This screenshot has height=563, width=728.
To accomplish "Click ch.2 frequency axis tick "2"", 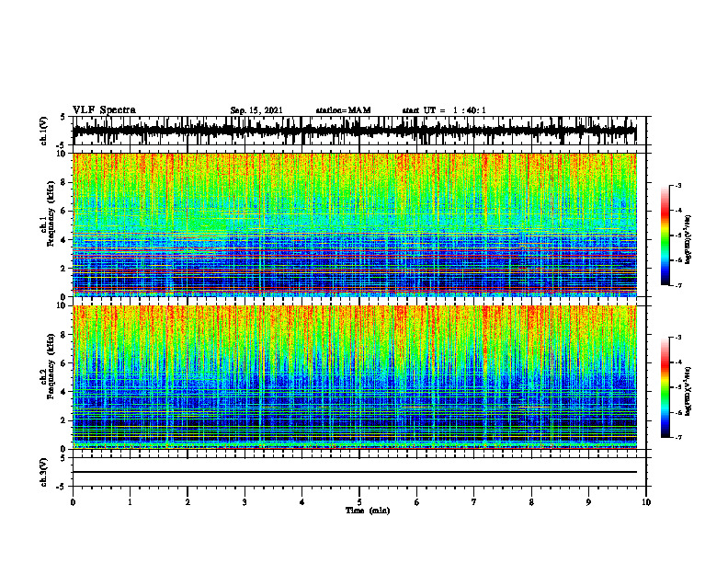I will coord(64,420).
